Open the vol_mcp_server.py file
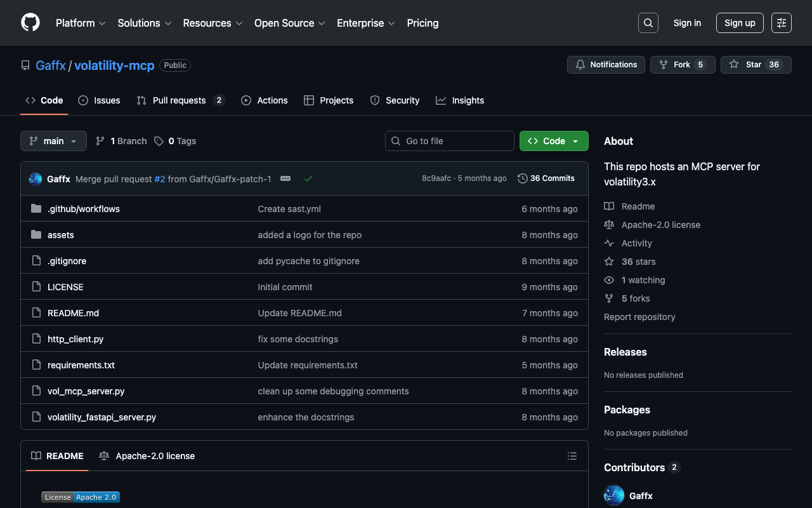The width and height of the screenshot is (812, 508). click(x=86, y=391)
